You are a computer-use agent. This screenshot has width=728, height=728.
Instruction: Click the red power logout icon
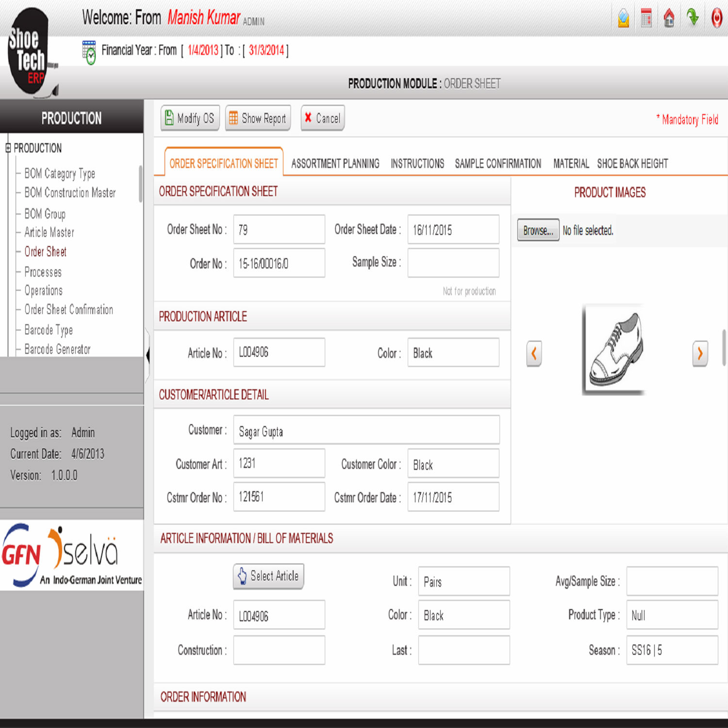[x=716, y=18]
